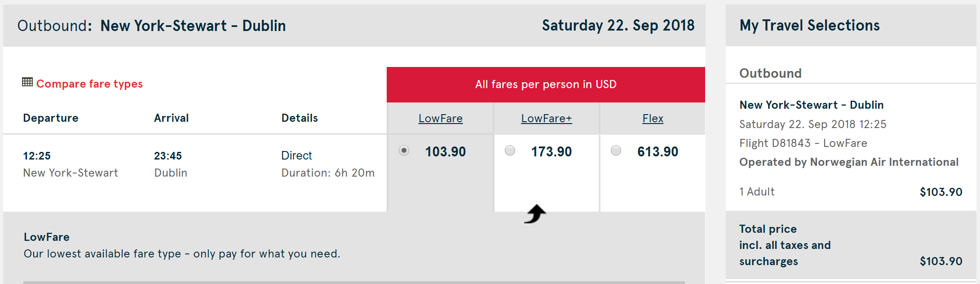Open the Flex fare header link
Viewport: 980px width, 284px height.
(653, 119)
